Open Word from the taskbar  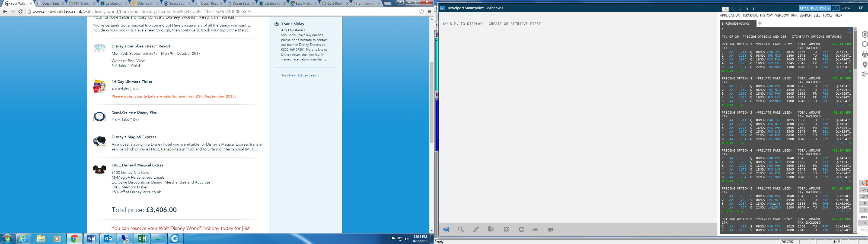[91, 239]
